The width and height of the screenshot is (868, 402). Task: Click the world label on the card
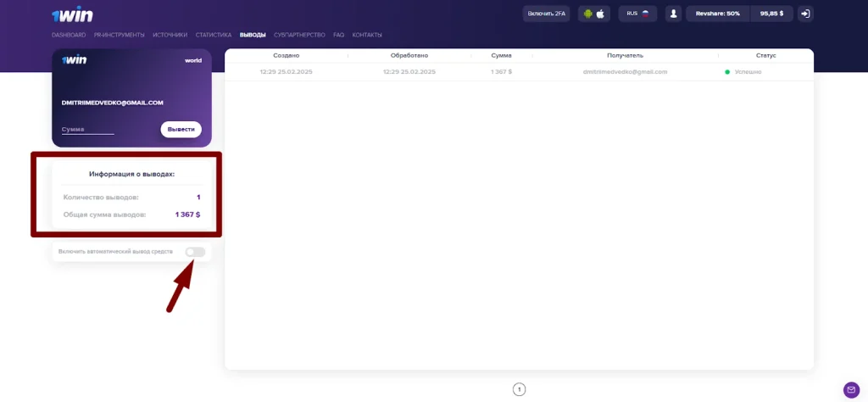(x=193, y=61)
